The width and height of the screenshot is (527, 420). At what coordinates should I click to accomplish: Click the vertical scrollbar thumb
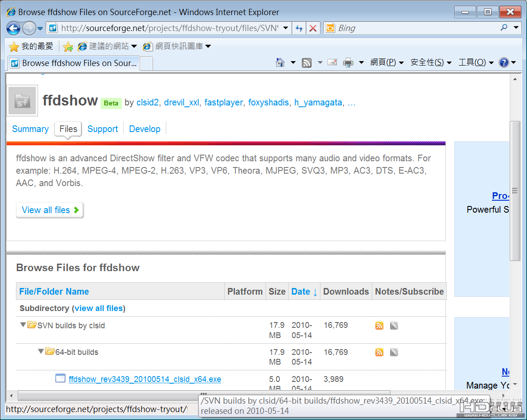(515, 191)
